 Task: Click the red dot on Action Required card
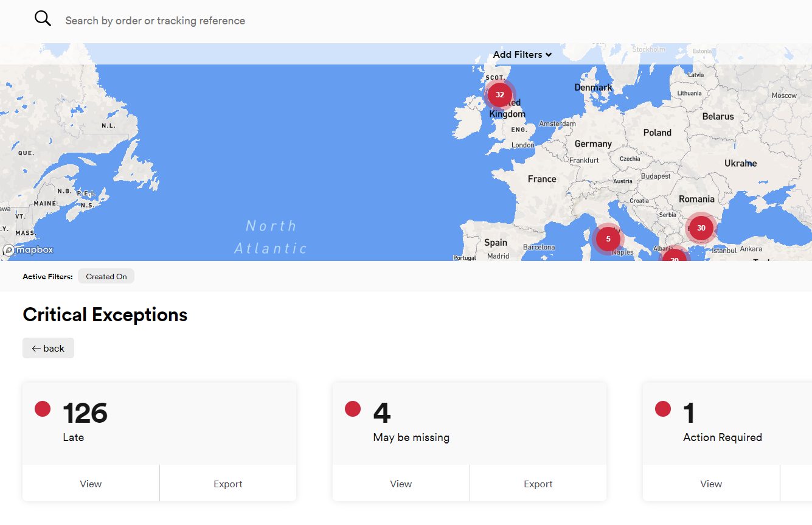(663, 409)
